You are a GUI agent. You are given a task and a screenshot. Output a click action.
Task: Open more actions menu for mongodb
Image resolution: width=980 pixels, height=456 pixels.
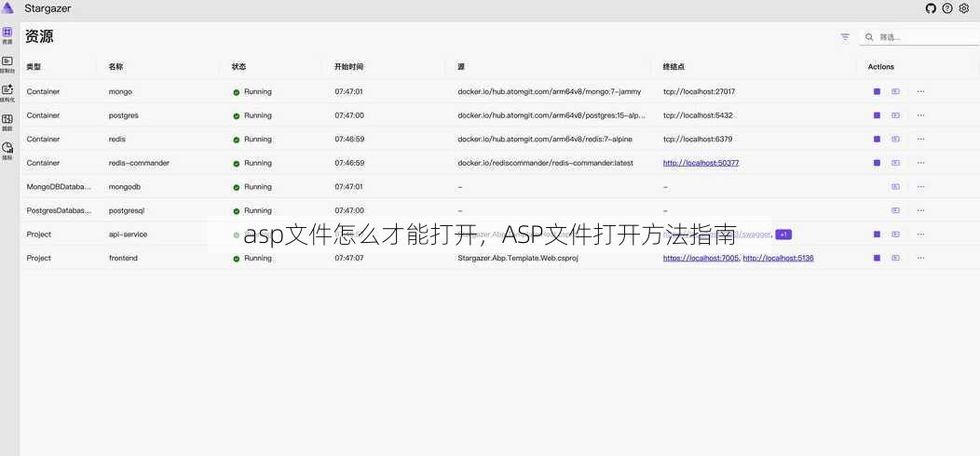click(920, 186)
